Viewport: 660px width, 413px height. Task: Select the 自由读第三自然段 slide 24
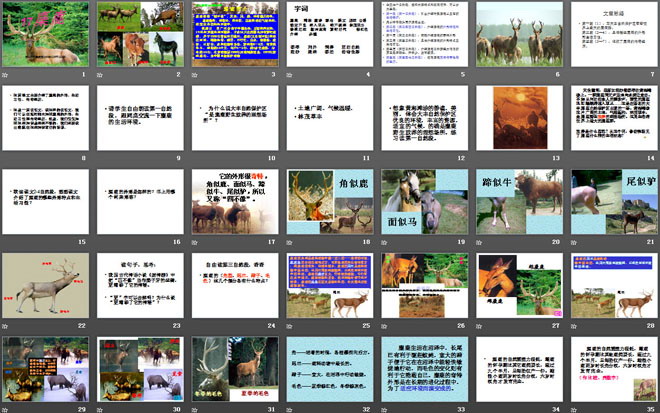235,285
